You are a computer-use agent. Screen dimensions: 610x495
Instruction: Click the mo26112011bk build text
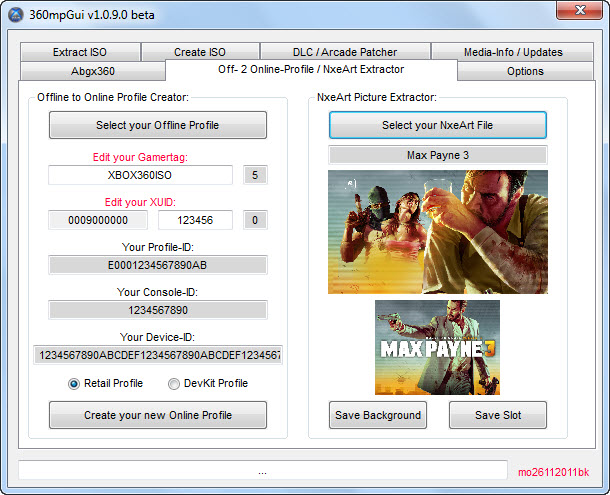(x=553, y=472)
